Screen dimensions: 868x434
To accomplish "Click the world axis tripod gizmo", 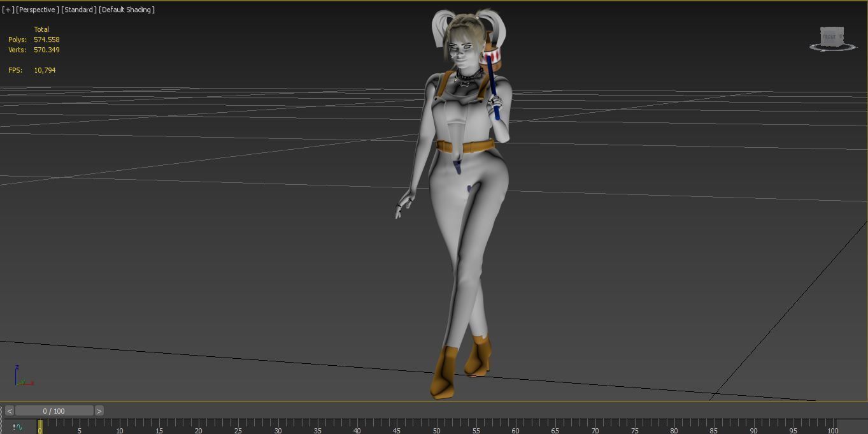I will (23, 376).
